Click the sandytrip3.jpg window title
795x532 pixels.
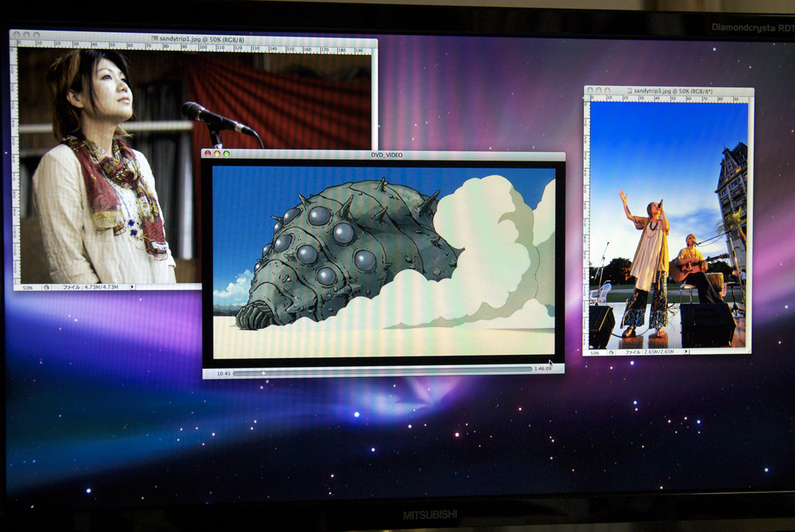673,91
